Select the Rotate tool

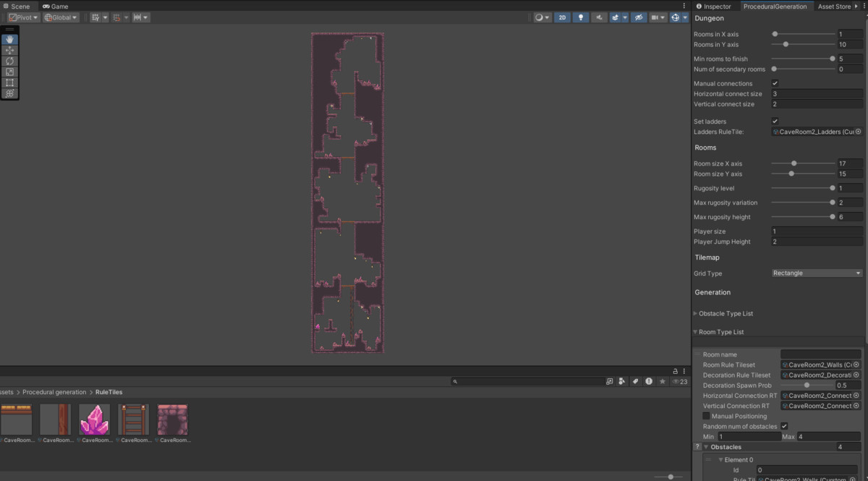[9, 61]
